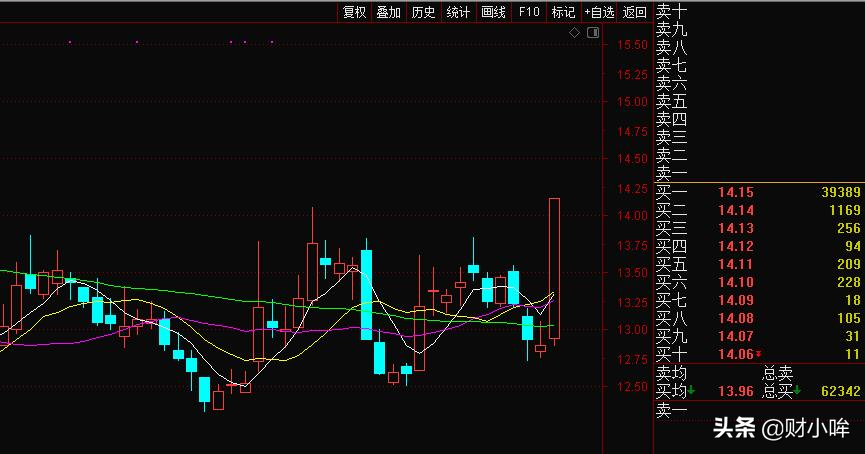Select 叠加 to overlay another stock
Screen dimensions: 865x454
[x=388, y=12]
